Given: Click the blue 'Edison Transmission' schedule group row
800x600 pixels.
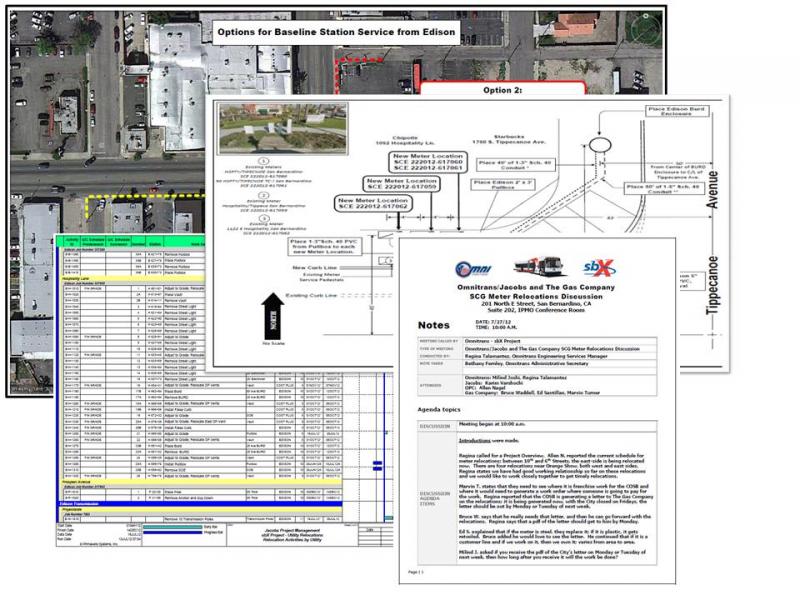Looking at the screenshot, I should (x=201, y=504).
